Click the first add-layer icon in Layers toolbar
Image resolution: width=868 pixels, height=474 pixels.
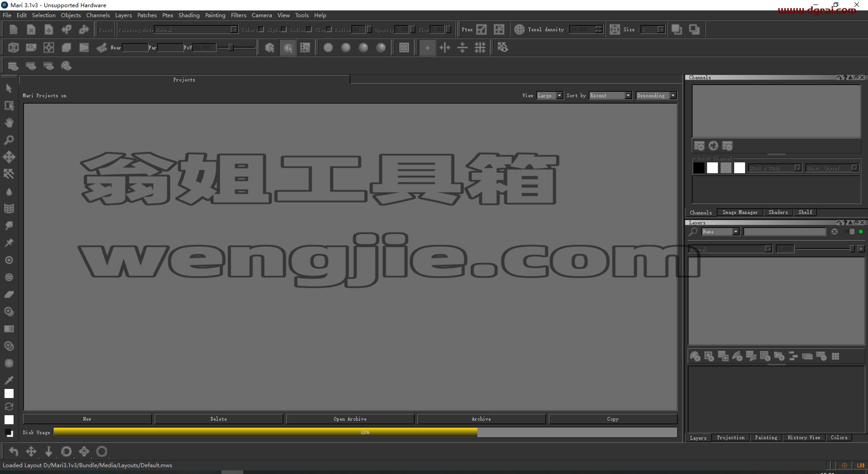[x=695, y=356]
